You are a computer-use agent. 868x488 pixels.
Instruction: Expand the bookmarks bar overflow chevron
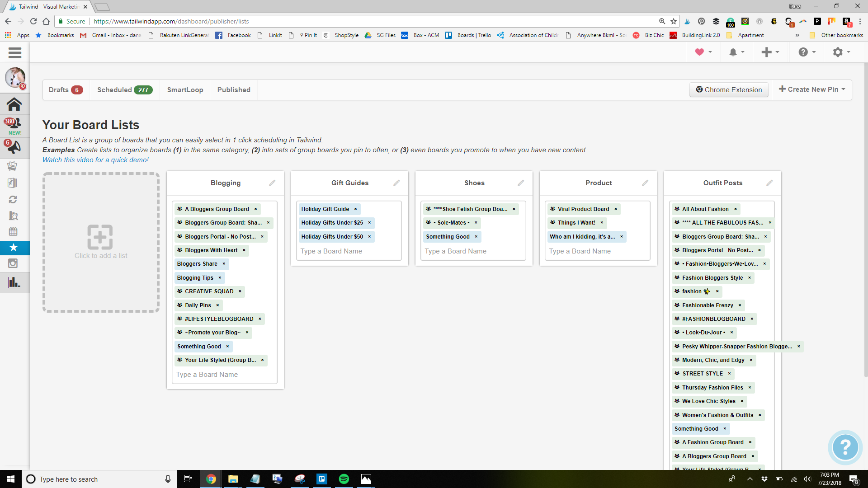point(797,35)
